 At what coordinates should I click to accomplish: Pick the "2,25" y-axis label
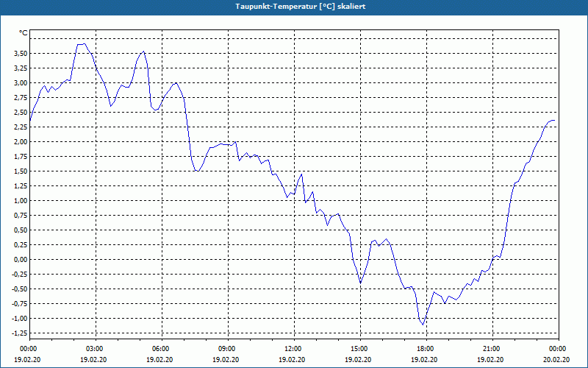[x=21, y=127]
